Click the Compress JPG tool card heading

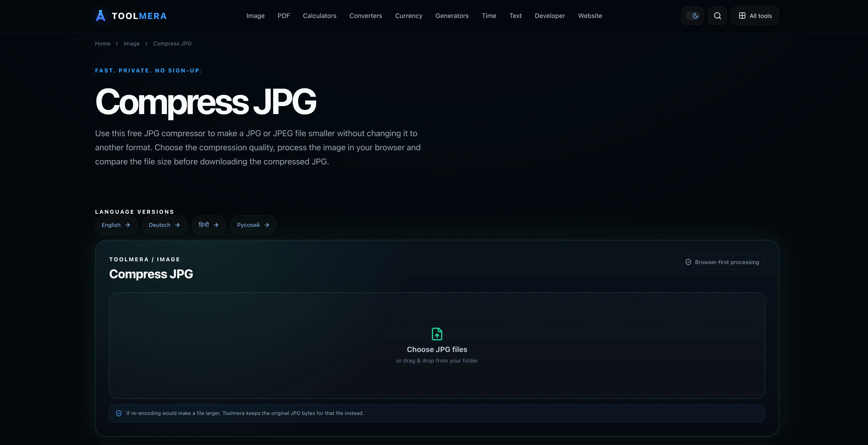151,274
